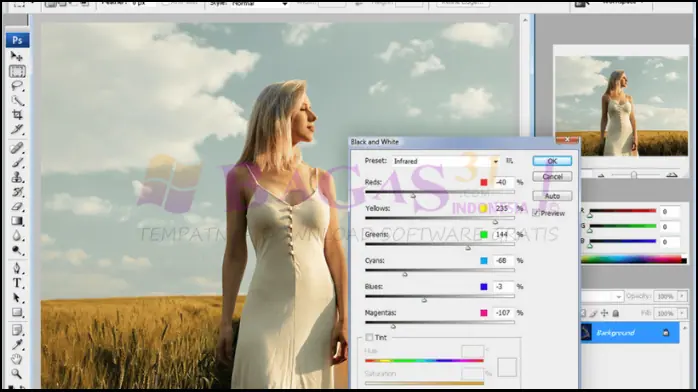The image size is (698, 392).
Task: Select the Notes tool
Action: [x=17, y=330]
